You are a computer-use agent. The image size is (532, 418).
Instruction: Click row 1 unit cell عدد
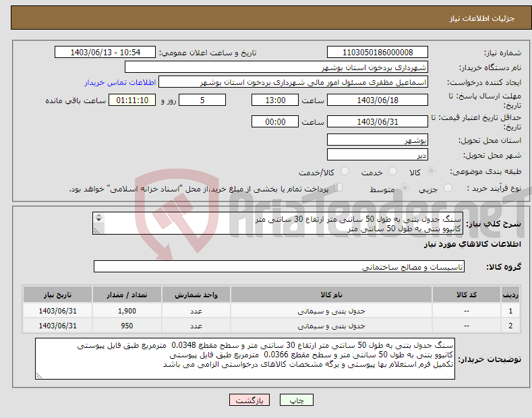click(196, 310)
